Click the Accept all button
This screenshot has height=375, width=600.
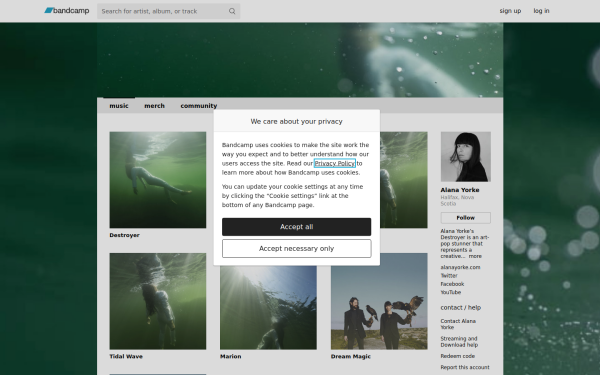297,227
